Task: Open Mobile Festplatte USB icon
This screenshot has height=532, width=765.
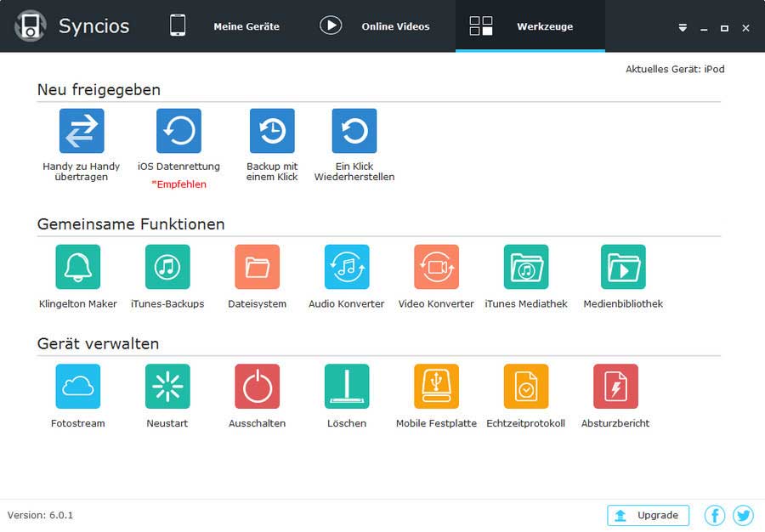Action: (437, 386)
